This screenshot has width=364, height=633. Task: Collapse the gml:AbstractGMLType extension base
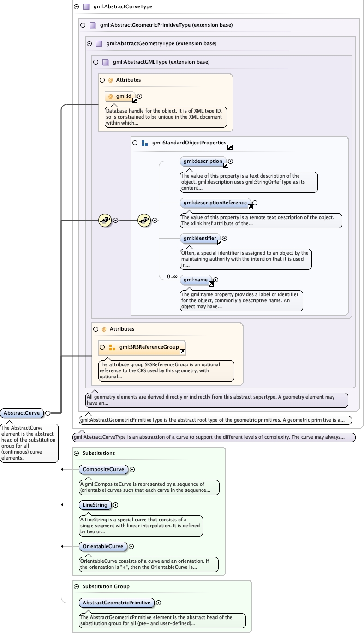coord(95,62)
